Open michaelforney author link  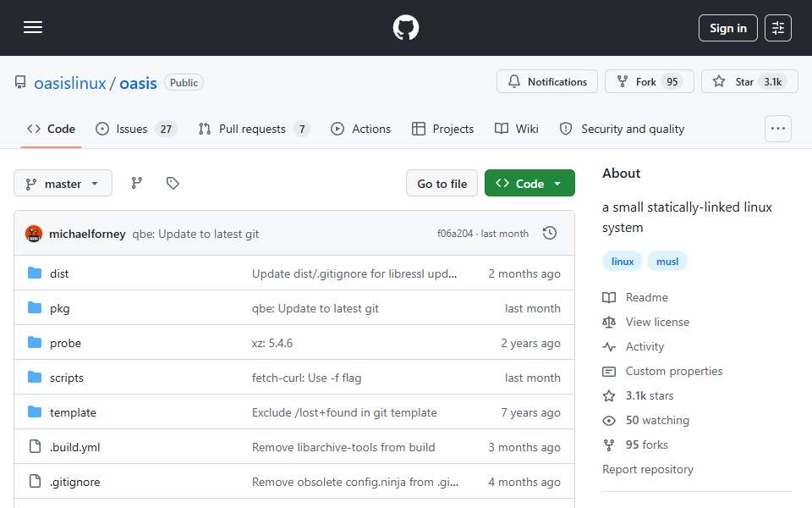tap(87, 234)
